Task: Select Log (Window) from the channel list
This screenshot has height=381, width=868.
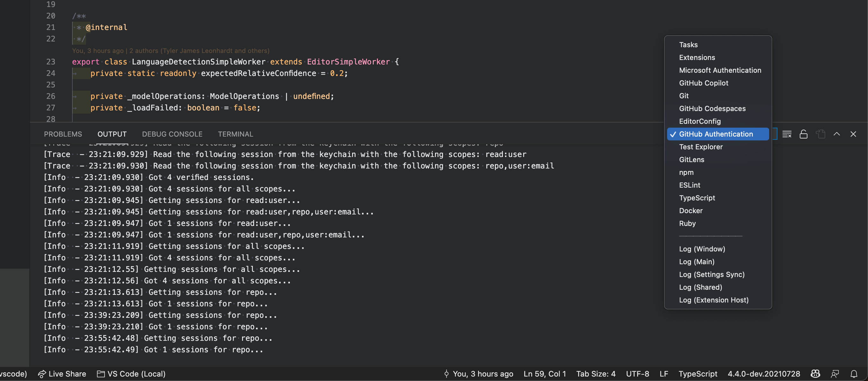Action: 702,249
